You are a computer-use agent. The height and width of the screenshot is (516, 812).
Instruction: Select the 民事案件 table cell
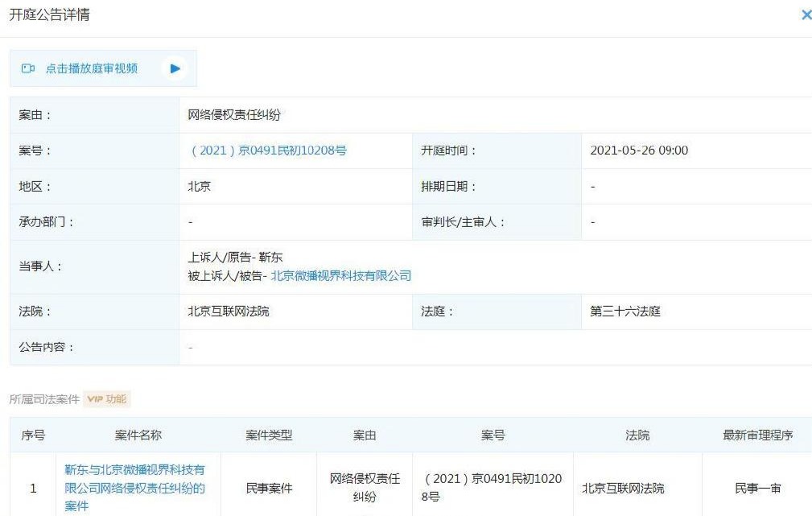269,488
